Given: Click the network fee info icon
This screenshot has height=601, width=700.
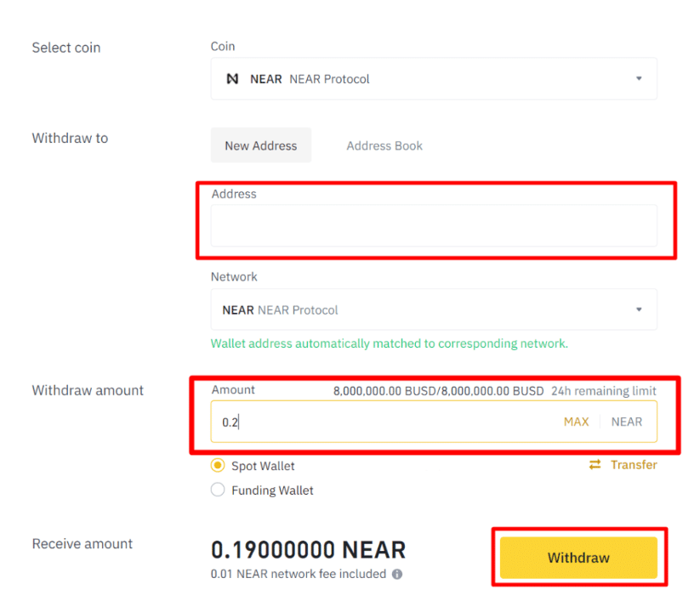Looking at the screenshot, I should pos(397,575).
